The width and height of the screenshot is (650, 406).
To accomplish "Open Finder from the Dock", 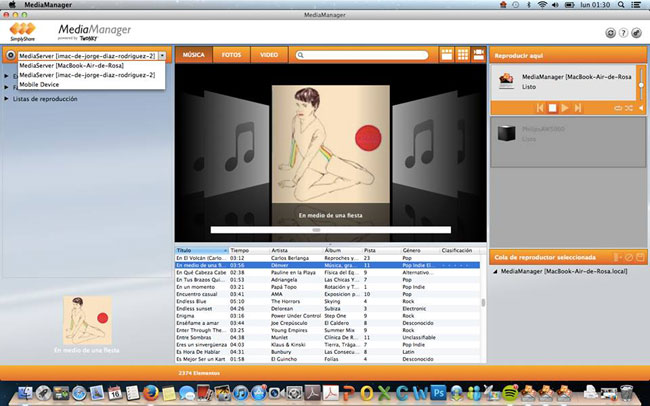I will pos(25,392).
